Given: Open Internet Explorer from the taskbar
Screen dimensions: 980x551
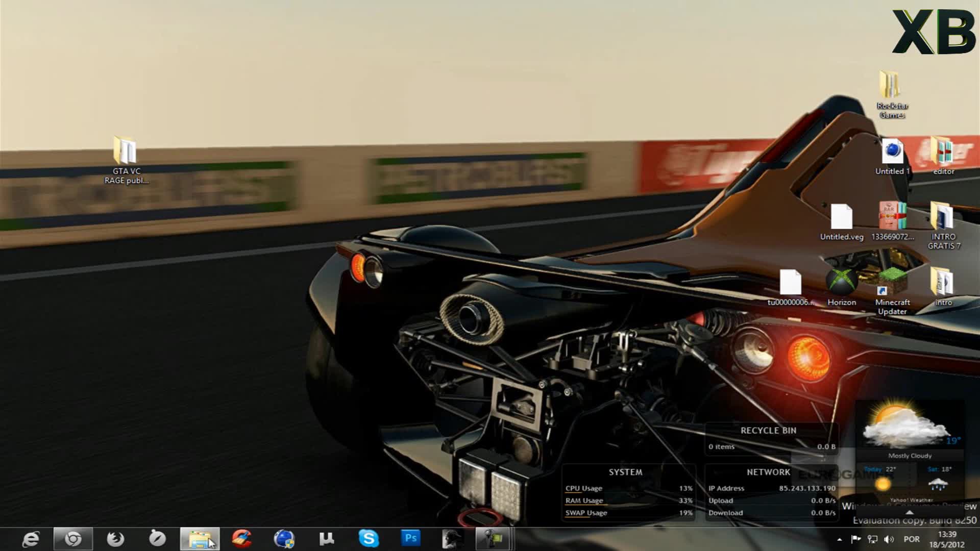Looking at the screenshot, I should coord(31,539).
